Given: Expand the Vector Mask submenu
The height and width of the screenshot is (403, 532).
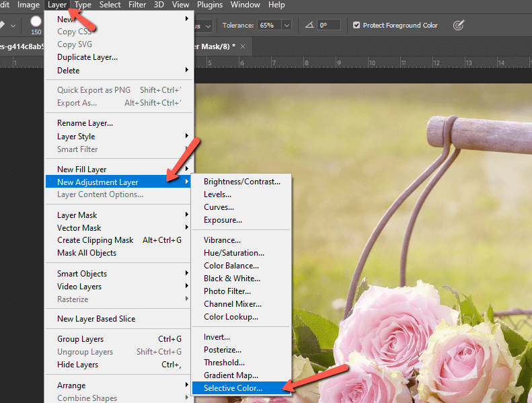Looking at the screenshot, I should pyautogui.click(x=119, y=228).
